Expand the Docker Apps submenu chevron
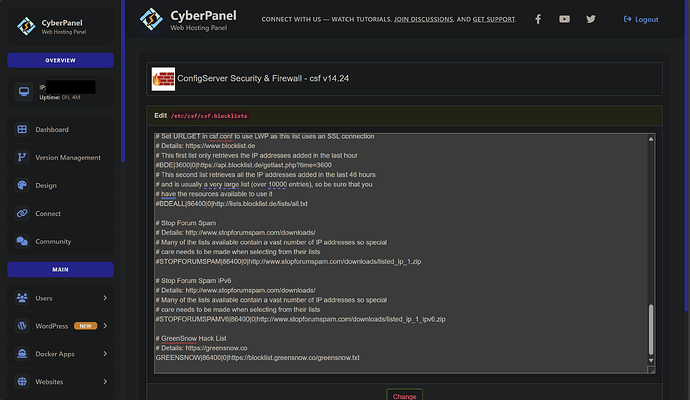Image resolution: width=690 pixels, height=400 pixels. (105, 354)
